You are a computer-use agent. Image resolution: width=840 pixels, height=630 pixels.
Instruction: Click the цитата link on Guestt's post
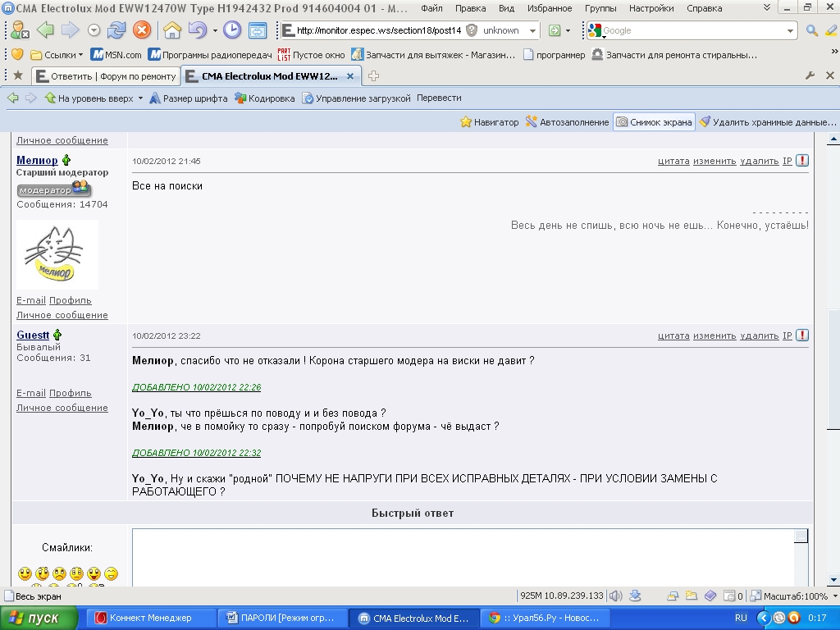pos(673,336)
